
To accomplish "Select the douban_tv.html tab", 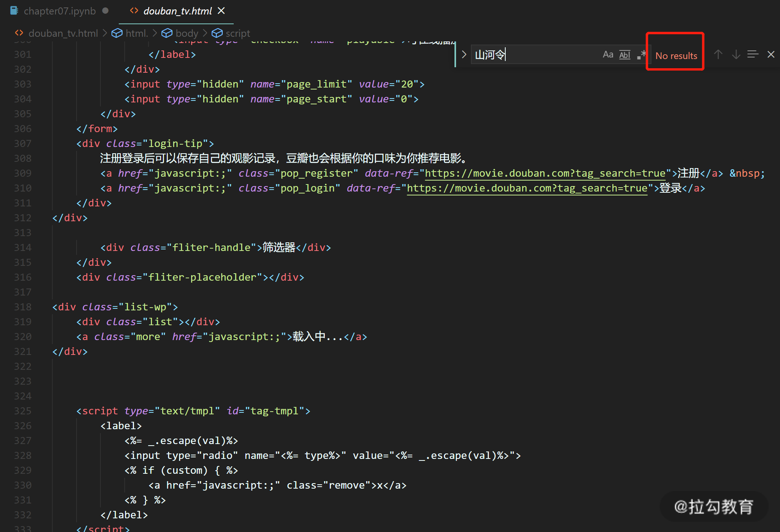I will point(177,11).
